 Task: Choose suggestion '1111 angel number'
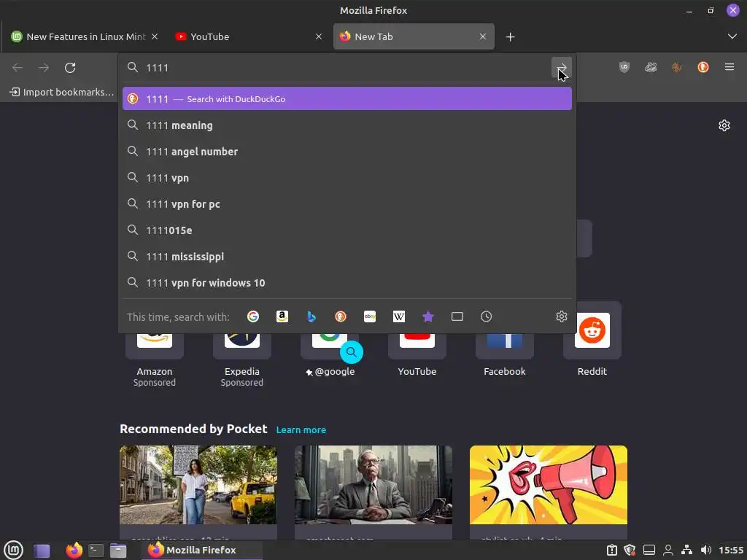[347, 152]
